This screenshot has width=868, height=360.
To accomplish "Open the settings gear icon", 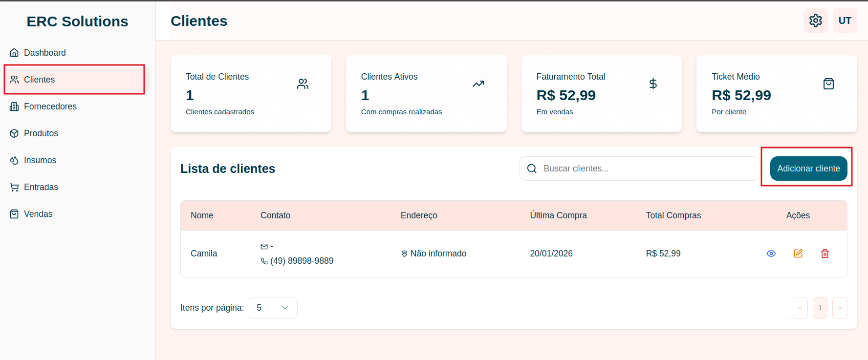I will click(815, 21).
